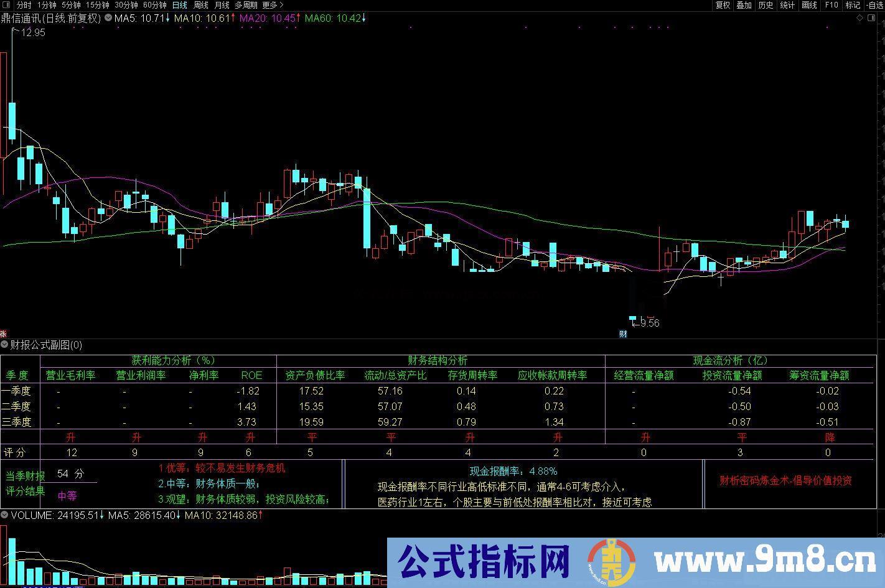The height and width of the screenshot is (588, 885).
Task: Select the 15分钟 period tab
Action: tap(98, 5)
